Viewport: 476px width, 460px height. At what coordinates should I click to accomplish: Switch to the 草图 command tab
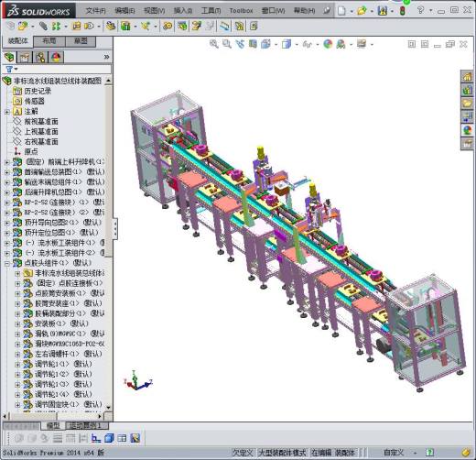click(81, 41)
